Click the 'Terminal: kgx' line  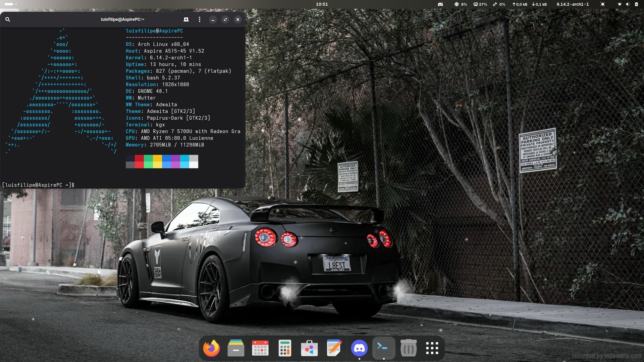point(145,125)
